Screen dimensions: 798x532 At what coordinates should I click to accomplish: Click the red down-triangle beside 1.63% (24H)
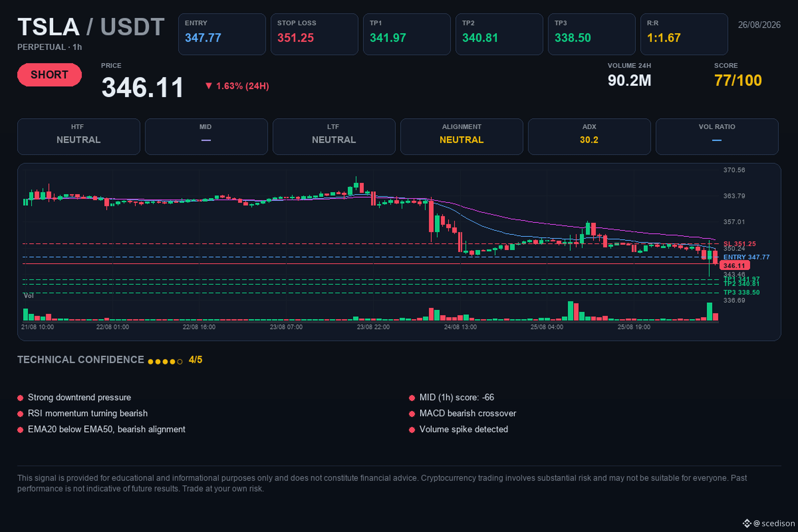pyautogui.click(x=209, y=86)
